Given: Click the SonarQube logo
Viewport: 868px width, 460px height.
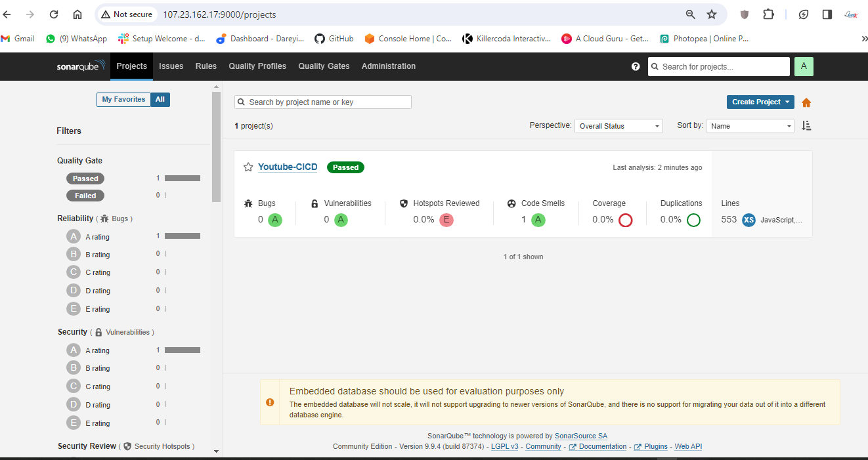Looking at the screenshot, I should (x=81, y=66).
